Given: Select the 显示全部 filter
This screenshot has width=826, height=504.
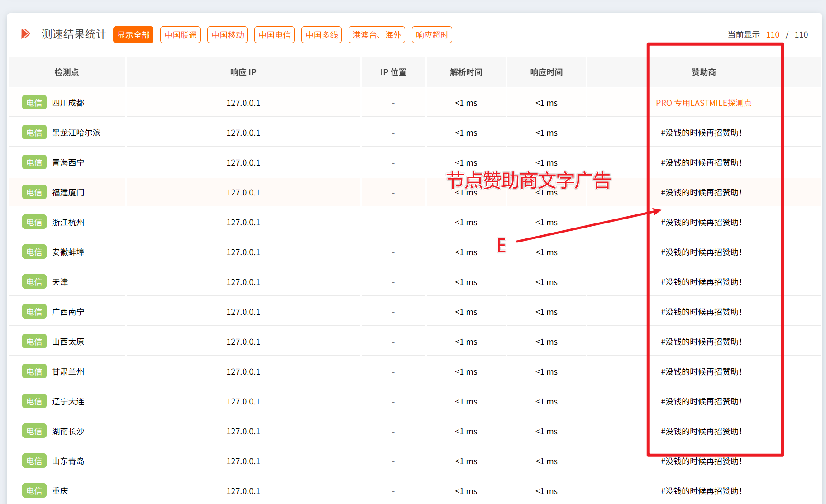Looking at the screenshot, I should [133, 35].
